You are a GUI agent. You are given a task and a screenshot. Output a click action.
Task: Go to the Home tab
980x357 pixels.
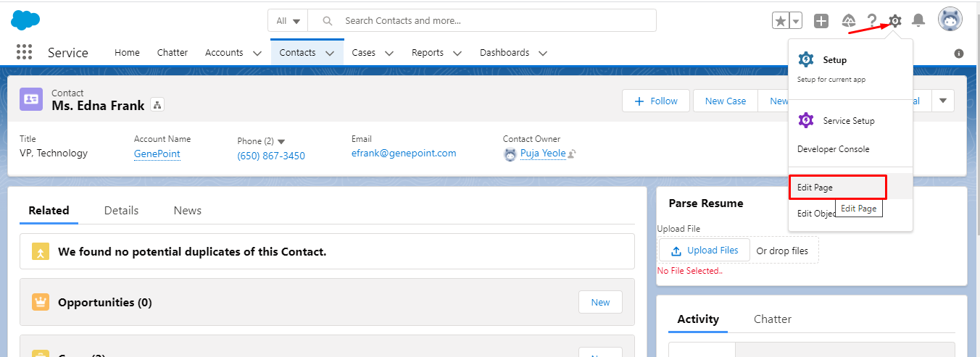(127, 52)
